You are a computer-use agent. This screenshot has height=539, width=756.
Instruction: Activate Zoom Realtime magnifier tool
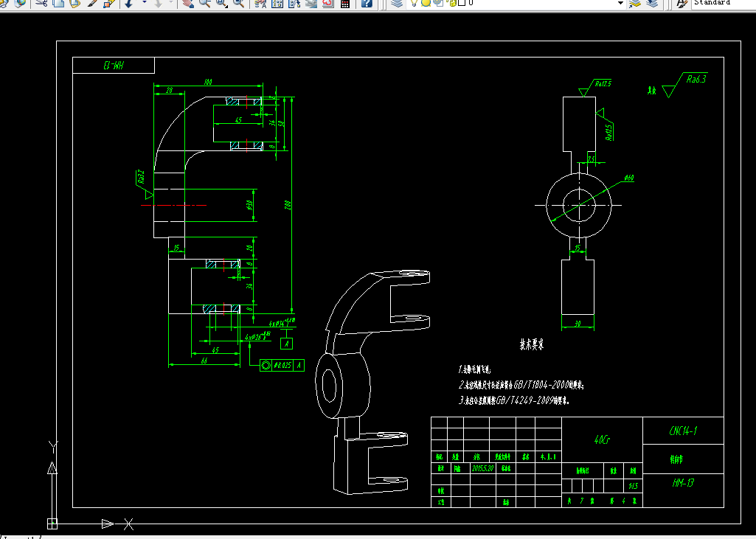(x=205, y=3)
